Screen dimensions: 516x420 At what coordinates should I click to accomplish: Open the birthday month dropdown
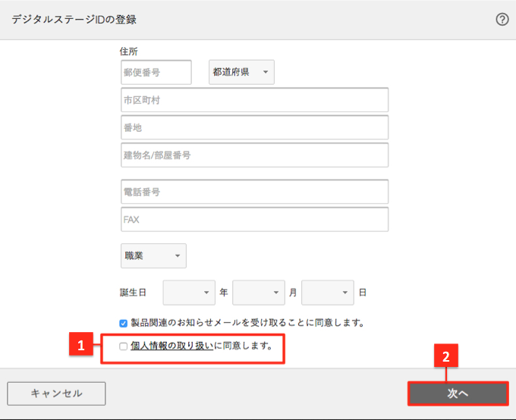pyautogui.click(x=258, y=293)
